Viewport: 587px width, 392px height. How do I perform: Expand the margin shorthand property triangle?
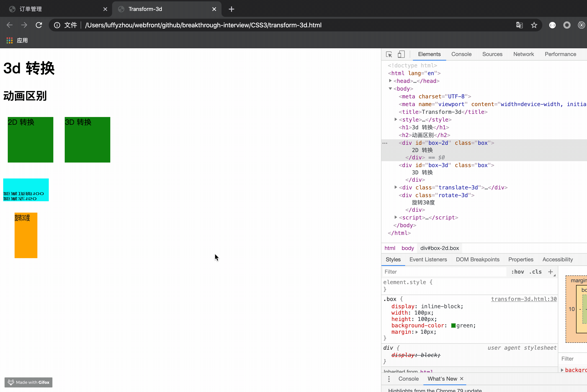pos(417,332)
